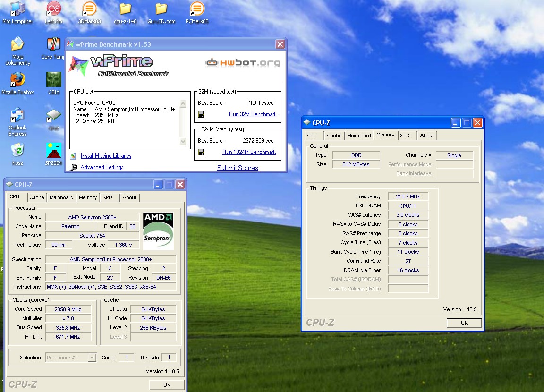
Task: Open Mainboard tab in right CPU-Z window
Action: coord(359,136)
